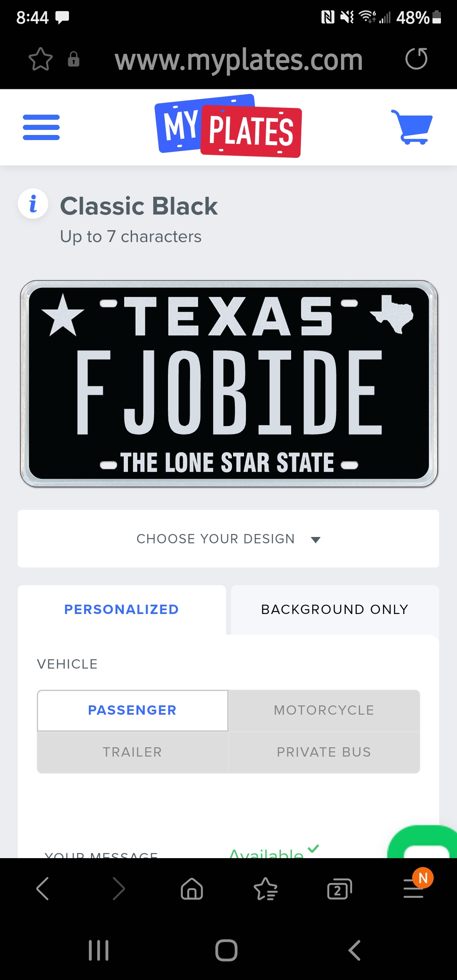Click the My Plates logo

[228, 126]
